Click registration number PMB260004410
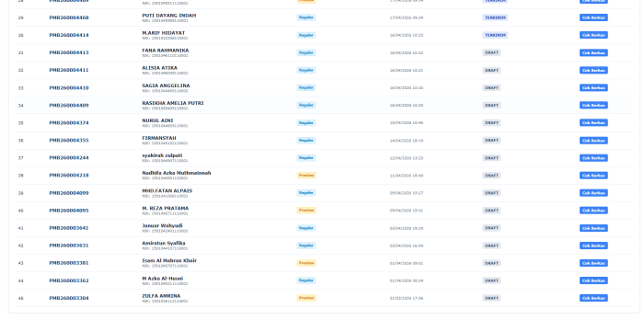644x331 pixels. click(69, 88)
